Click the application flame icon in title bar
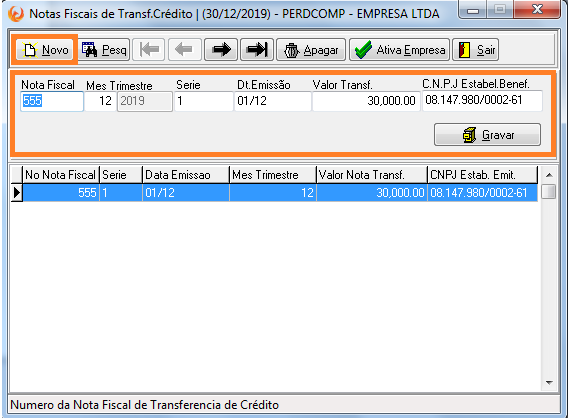 coord(16,14)
